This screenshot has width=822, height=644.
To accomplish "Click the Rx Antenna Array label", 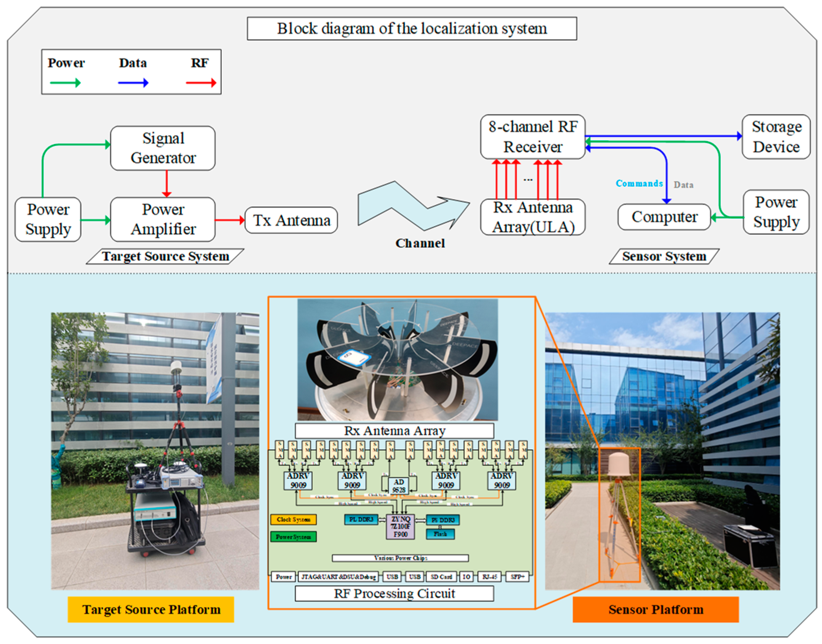I will [x=394, y=430].
